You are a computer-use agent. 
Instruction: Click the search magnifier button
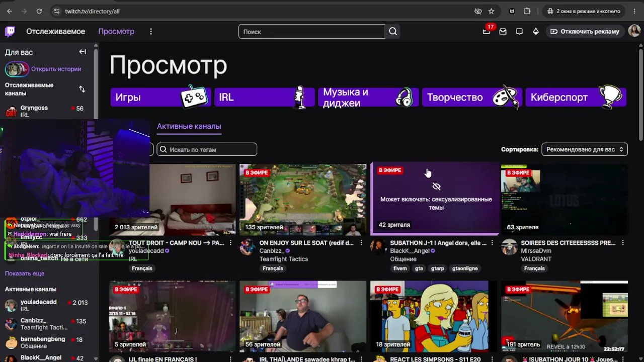click(393, 32)
